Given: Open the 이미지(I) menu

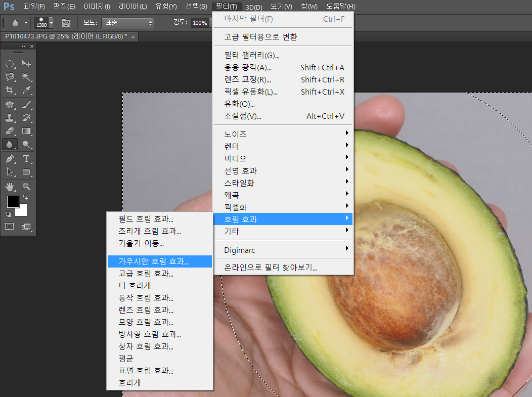Looking at the screenshot, I should [x=97, y=7].
